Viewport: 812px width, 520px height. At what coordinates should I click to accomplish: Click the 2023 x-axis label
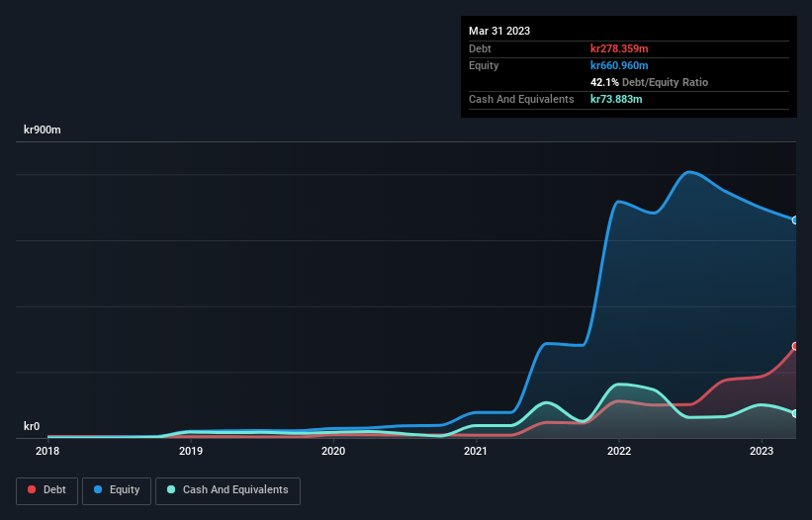pyautogui.click(x=762, y=451)
